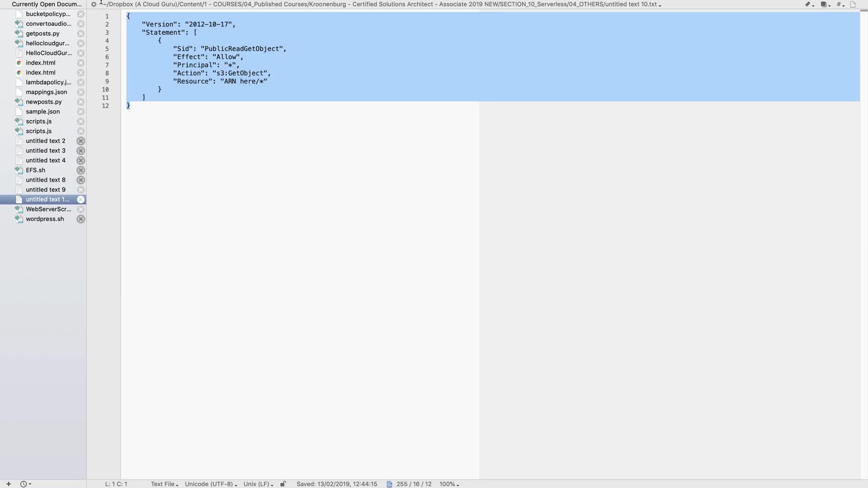This screenshot has width=868, height=488.
Task: Open the Text File language dropdown
Action: tap(165, 484)
